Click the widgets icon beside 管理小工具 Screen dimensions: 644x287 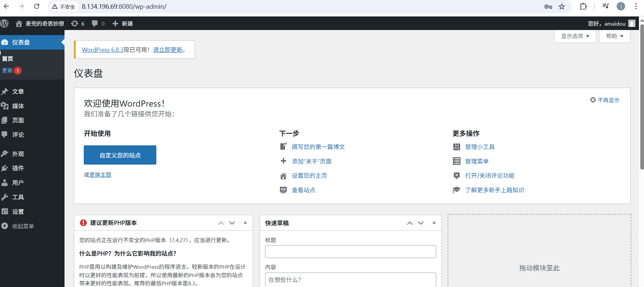pos(457,147)
